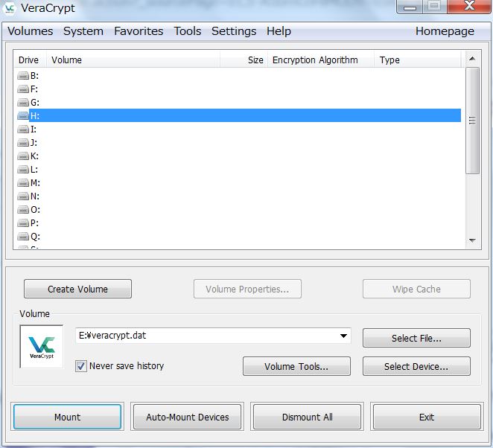Click the drive list scrollbar thumb
This screenshot has height=448, width=493.
coord(472,121)
